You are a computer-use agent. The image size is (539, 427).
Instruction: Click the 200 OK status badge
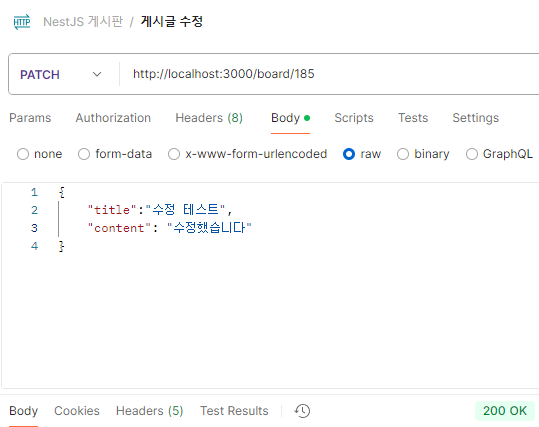(x=505, y=411)
